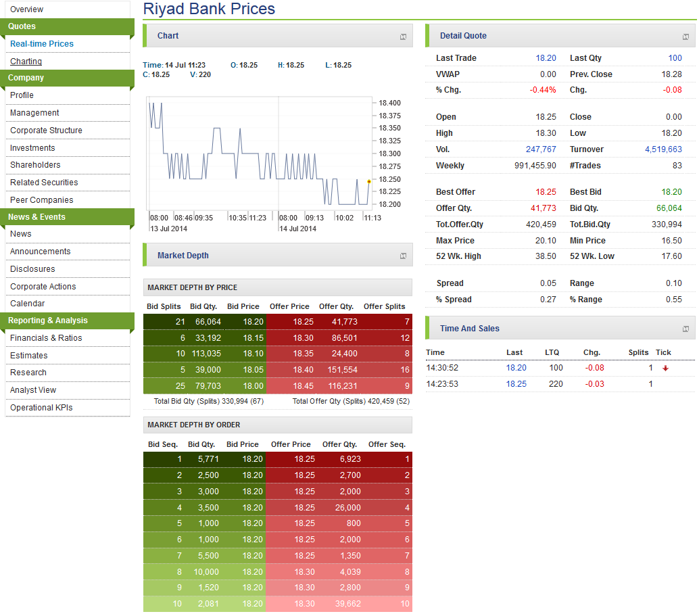
Task: Click the "LTQ" column header
Action: click(x=552, y=352)
